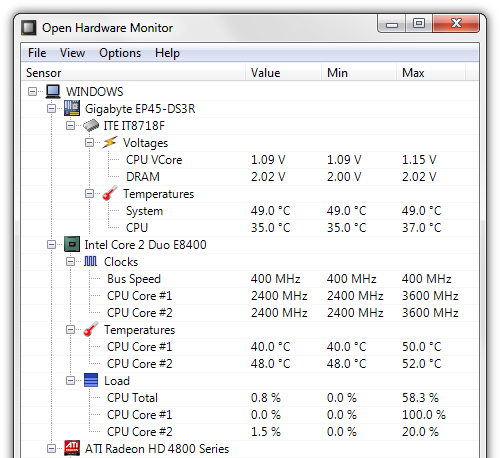
Task: Maximize the Open Hardware Monitor window
Action: 419,23
